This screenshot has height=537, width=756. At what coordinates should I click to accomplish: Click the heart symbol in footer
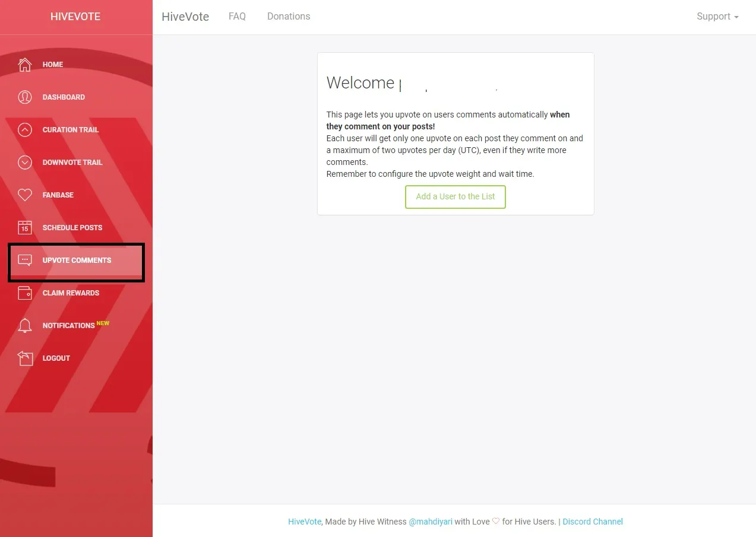click(496, 522)
